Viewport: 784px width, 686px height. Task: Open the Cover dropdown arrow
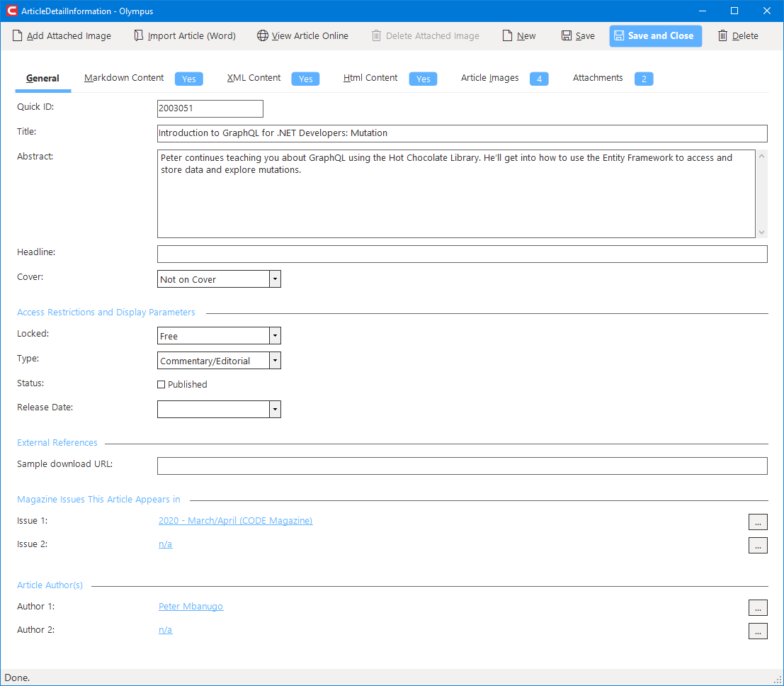tap(275, 279)
